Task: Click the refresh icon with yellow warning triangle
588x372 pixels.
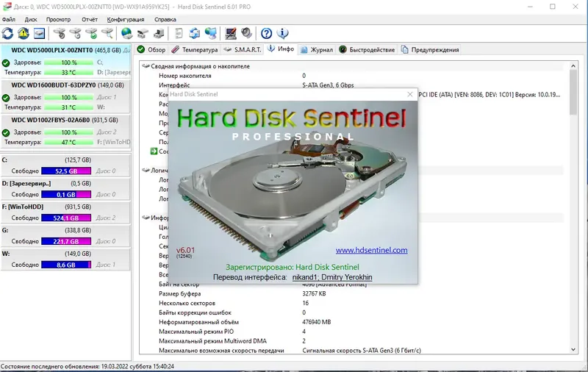Action: pos(24,33)
